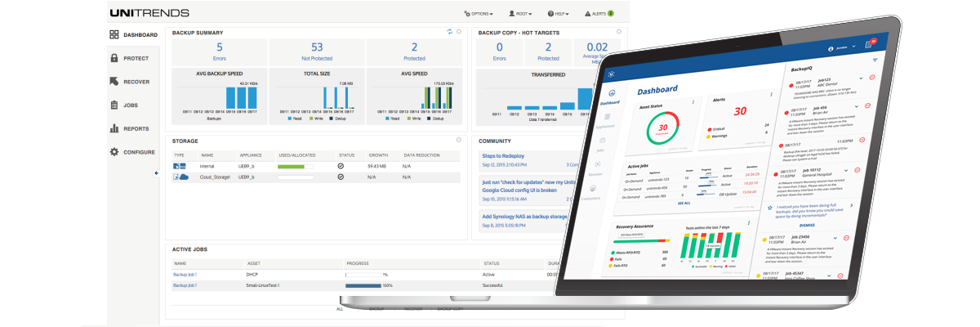Select the All tab under Active Jobs

(340, 310)
